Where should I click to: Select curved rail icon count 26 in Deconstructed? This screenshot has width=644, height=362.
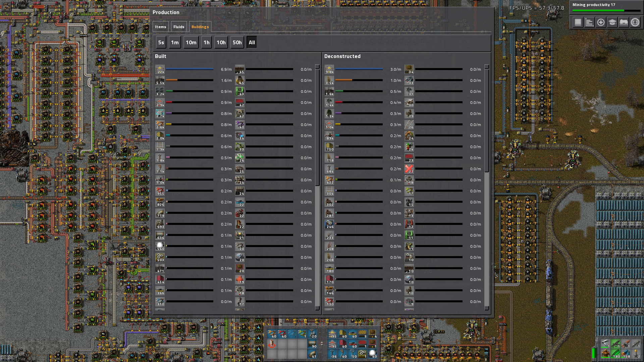[409, 125]
